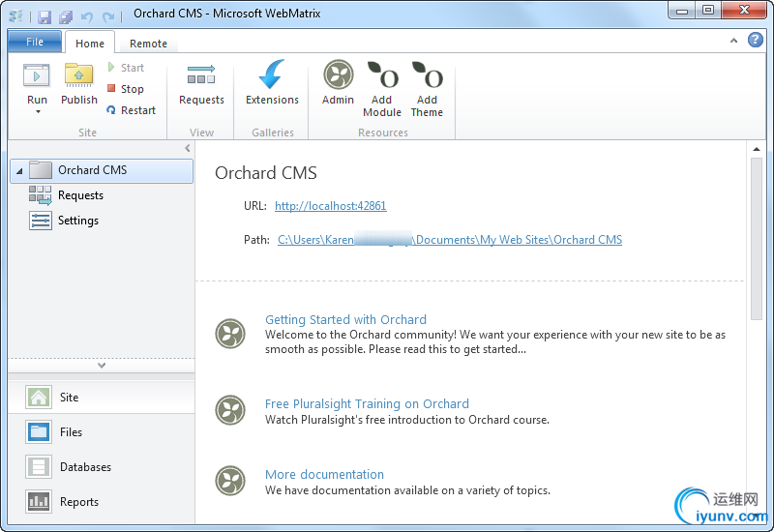
Task: Open Getting Started with Orchard link
Action: click(345, 320)
